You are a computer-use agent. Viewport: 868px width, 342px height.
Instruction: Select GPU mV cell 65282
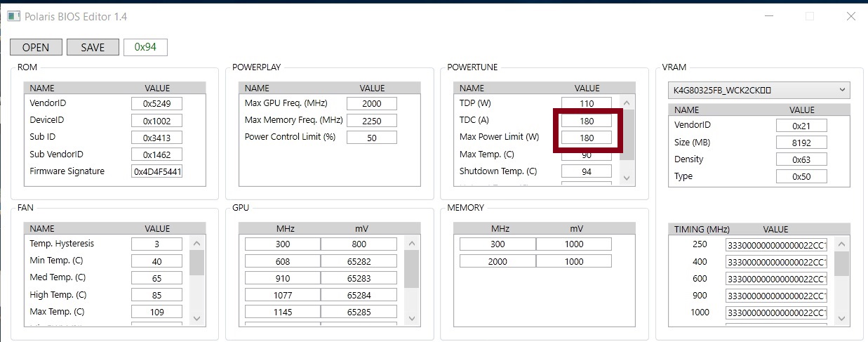coord(359,261)
